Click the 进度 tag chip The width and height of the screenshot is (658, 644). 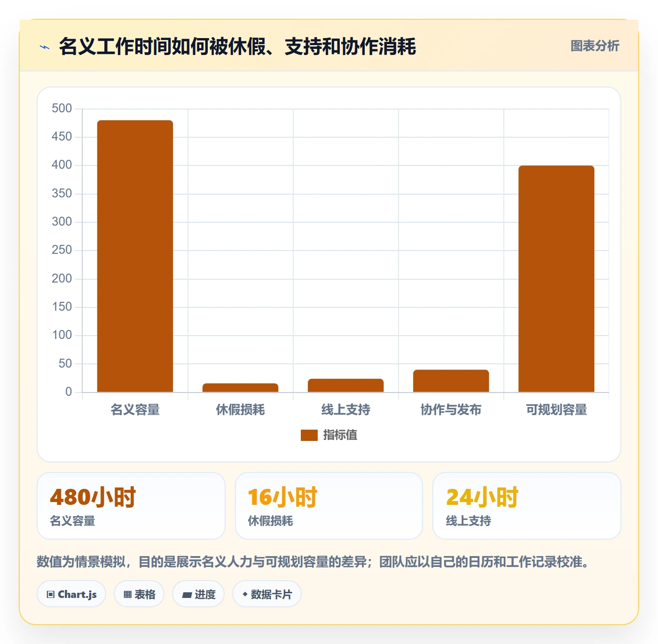(x=198, y=594)
